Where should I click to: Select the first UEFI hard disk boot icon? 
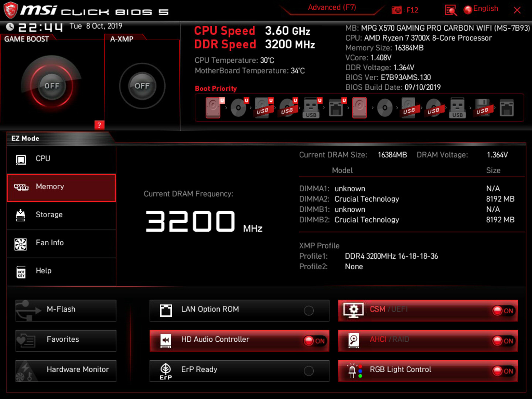click(214, 108)
